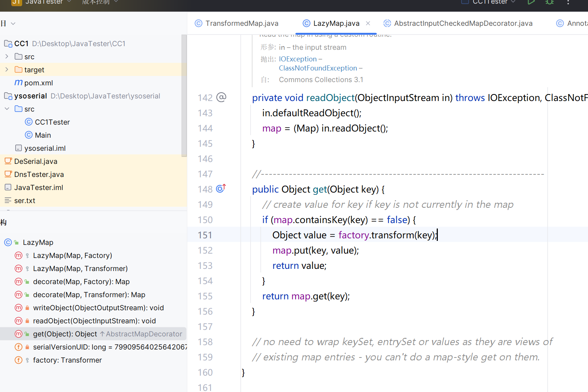
Task: Click the @ gutter icon at line 142
Action: click(x=221, y=97)
